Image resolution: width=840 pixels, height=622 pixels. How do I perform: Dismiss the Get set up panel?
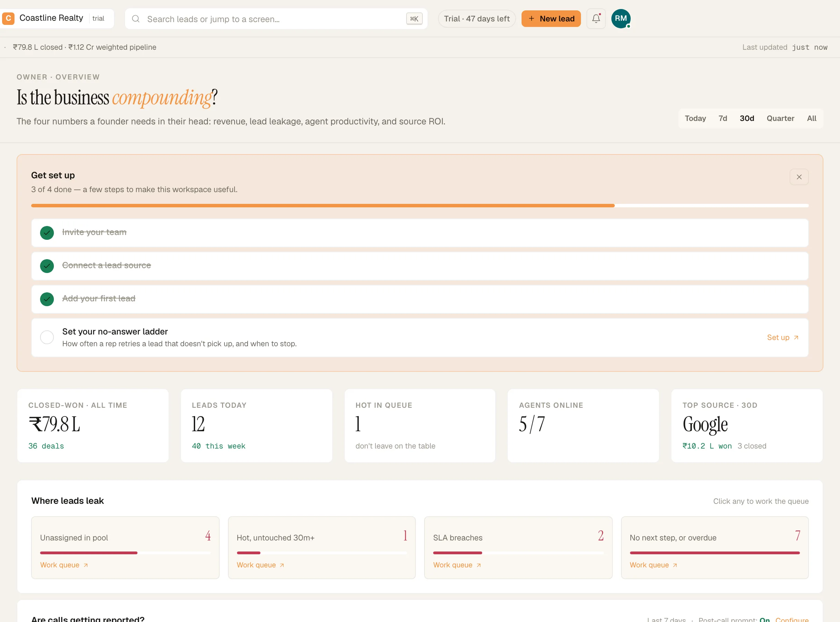click(799, 177)
